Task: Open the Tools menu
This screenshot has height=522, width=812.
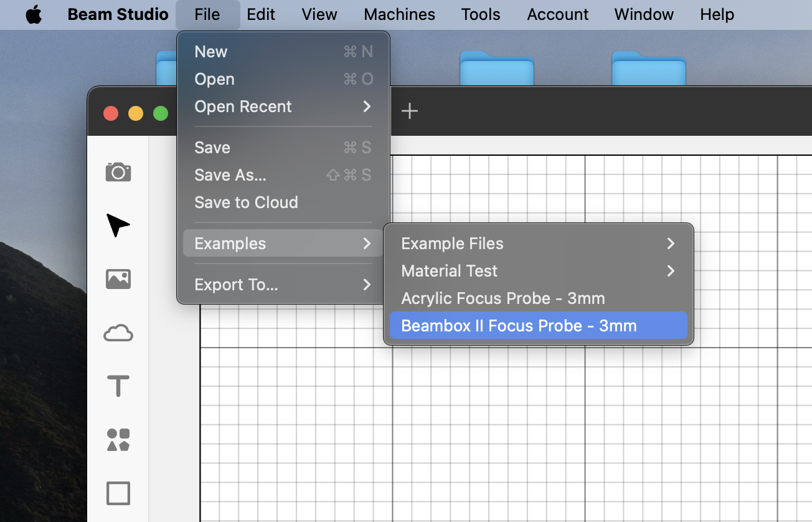Action: 481,14
